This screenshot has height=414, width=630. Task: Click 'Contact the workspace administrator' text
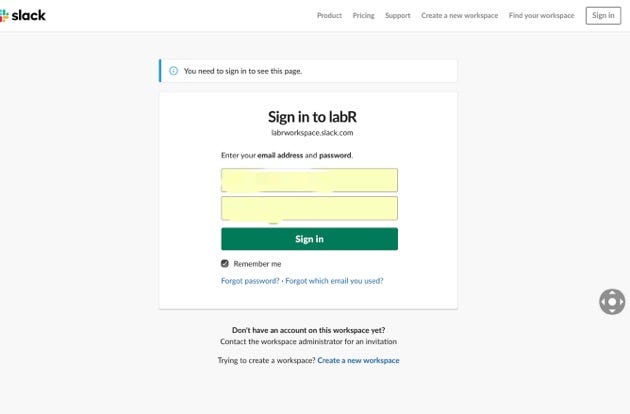pos(308,341)
